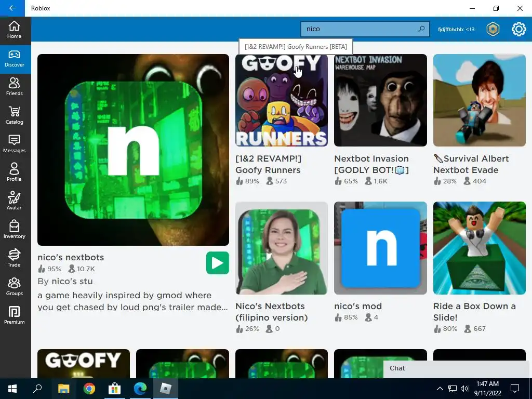Screen dimensions: 532x399
Task: Open the large nico's nextbots thumbnail
Action: (133, 150)
